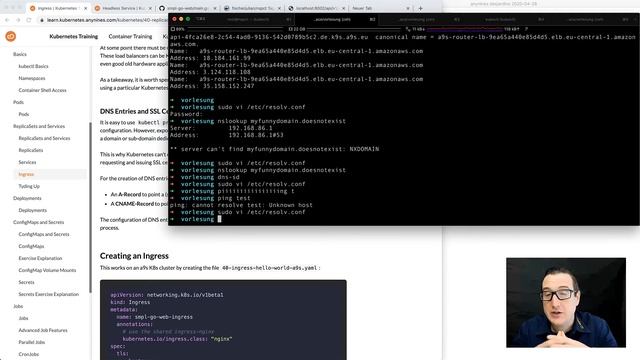
Task: Click the presenter webcam video thumbnail
Action: tap(566, 302)
